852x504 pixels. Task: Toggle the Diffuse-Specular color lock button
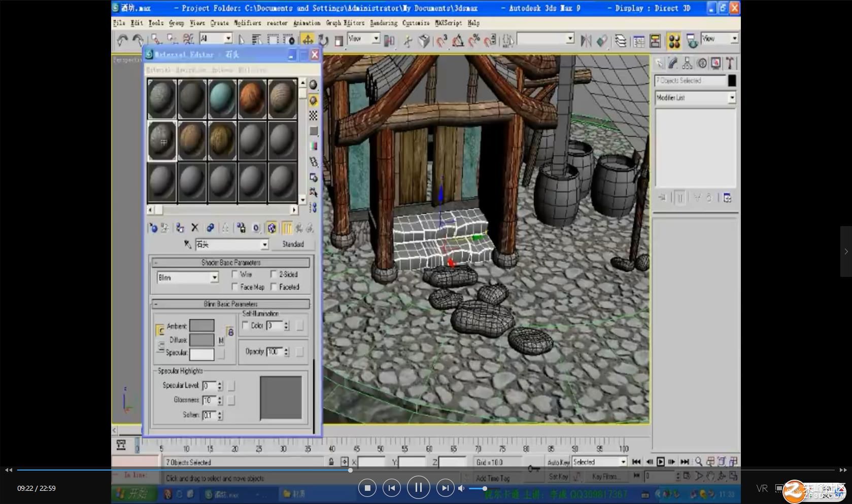160,347
